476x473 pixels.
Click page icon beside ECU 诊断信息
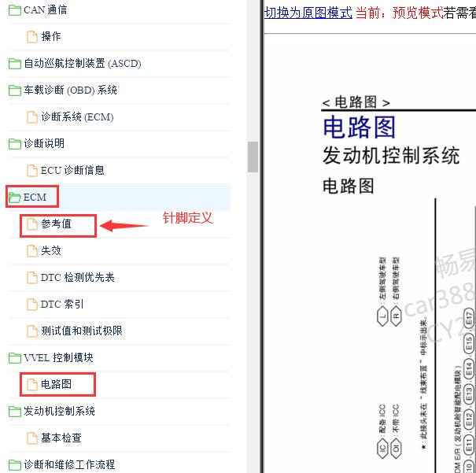click(32, 171)
